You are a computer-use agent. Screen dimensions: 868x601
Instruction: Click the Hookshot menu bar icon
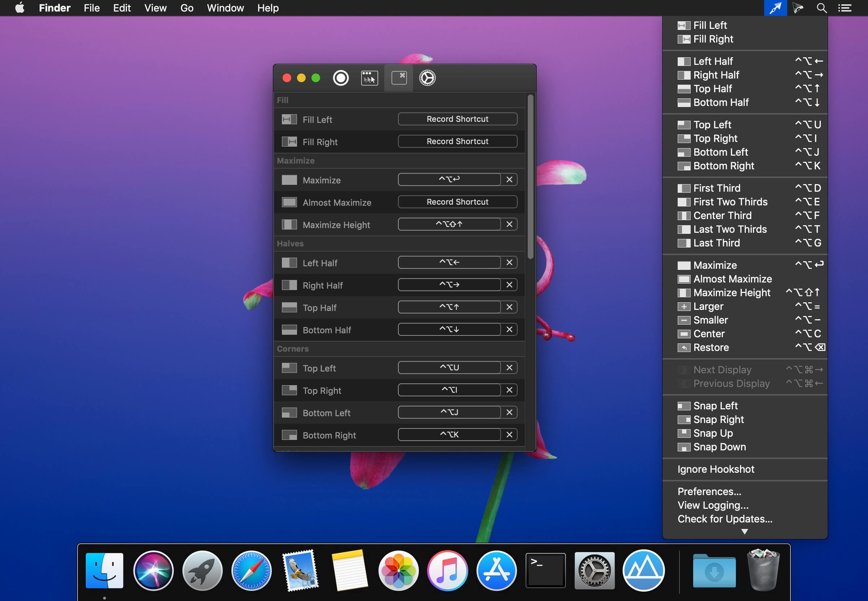coord(775,8)
